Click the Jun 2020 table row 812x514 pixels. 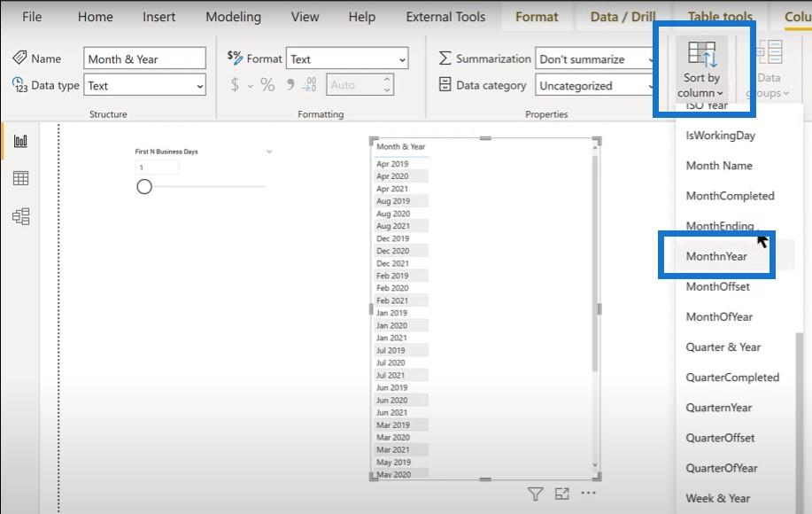tap(401, 400)
